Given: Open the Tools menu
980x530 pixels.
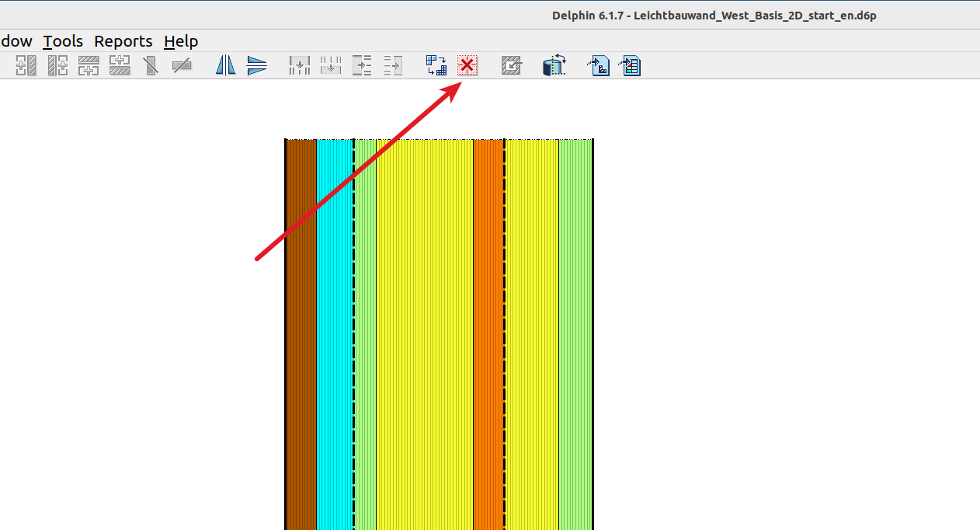Looking at the screenshot, I should (63, 41).
